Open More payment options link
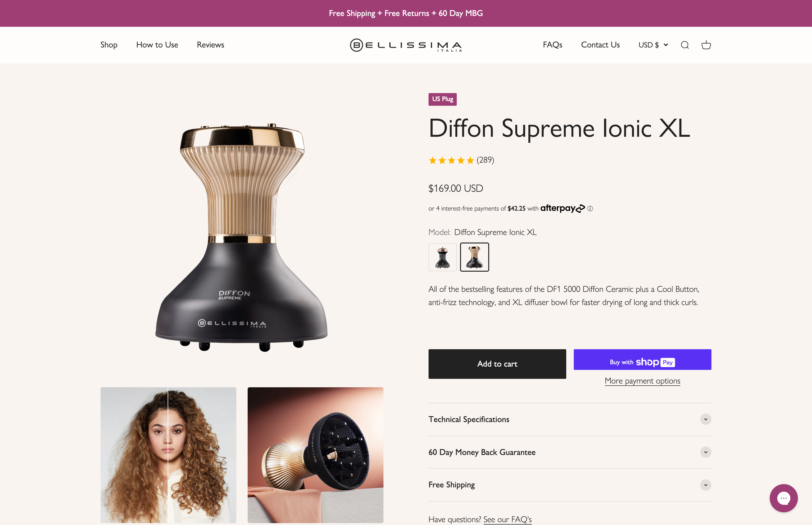 642,381
